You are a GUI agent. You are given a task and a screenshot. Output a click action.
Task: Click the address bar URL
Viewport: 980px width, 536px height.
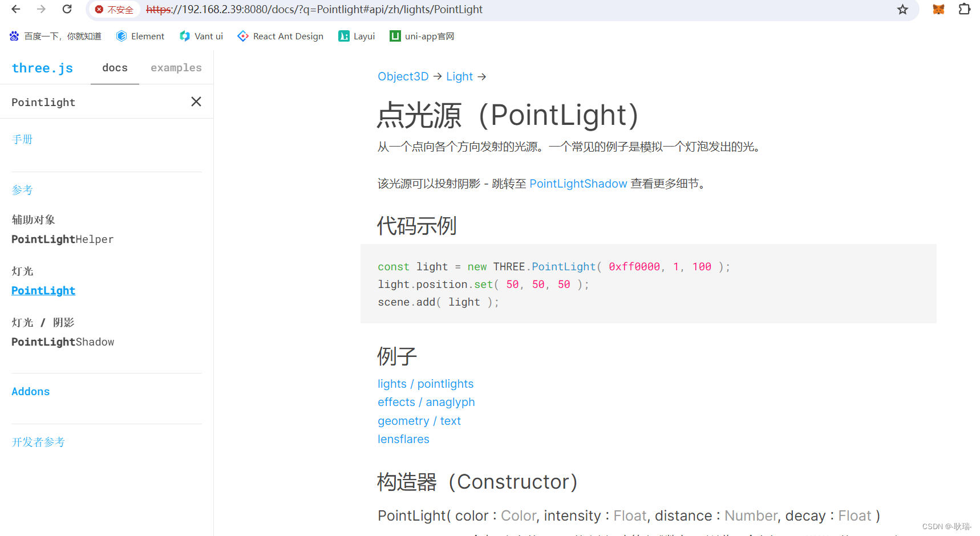[x=314, y=10]
